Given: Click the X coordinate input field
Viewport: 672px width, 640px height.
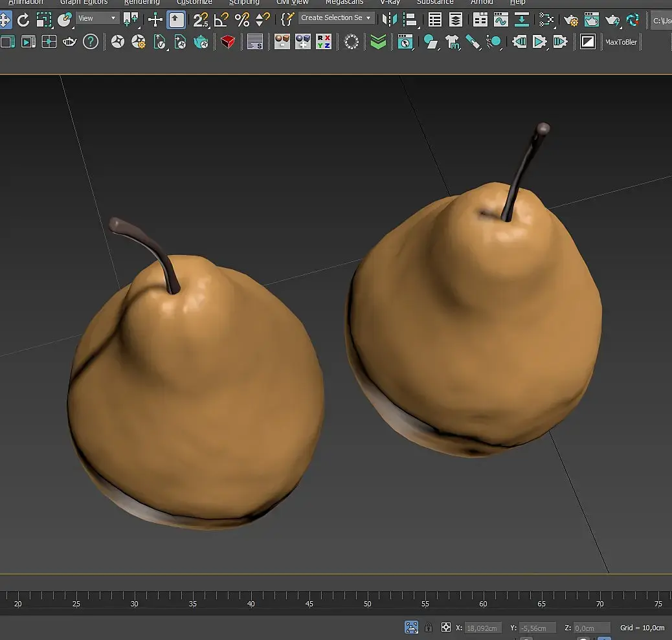Looking at the screenshot, I should (483, 628).
